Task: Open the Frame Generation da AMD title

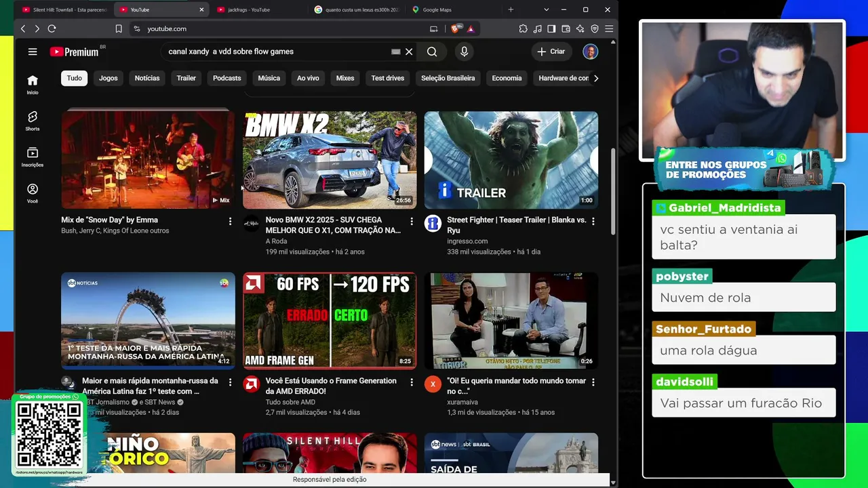Action: click(331, 386)
